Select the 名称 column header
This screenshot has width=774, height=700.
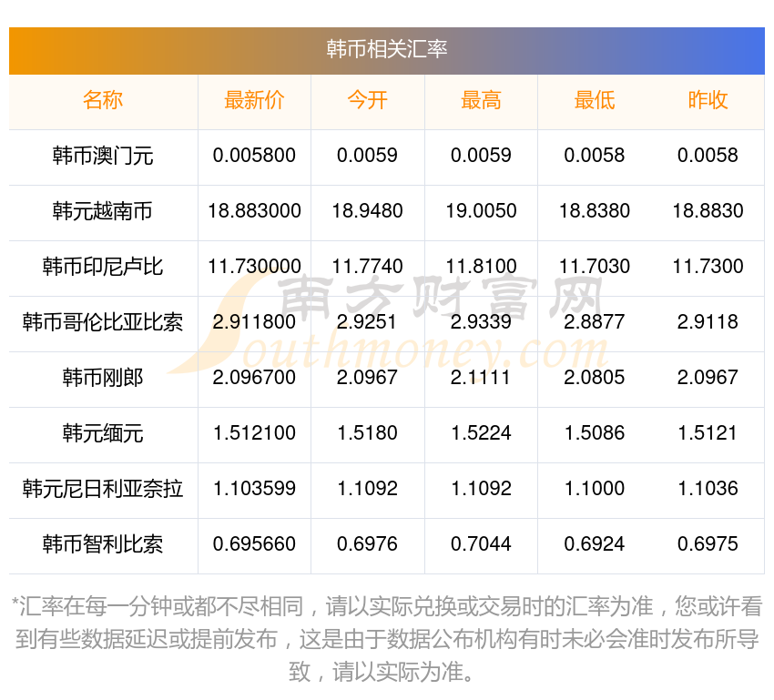coord(103,100)
